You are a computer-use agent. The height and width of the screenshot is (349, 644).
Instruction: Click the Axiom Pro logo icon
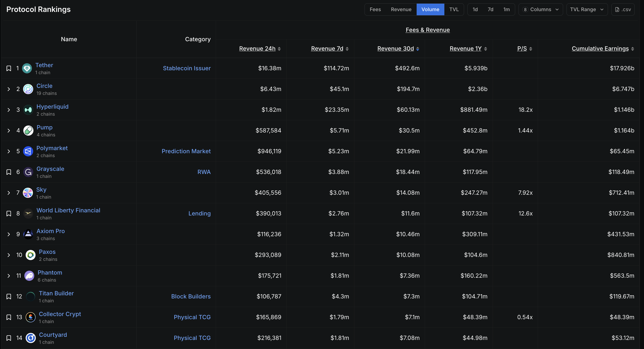[28, 234]
